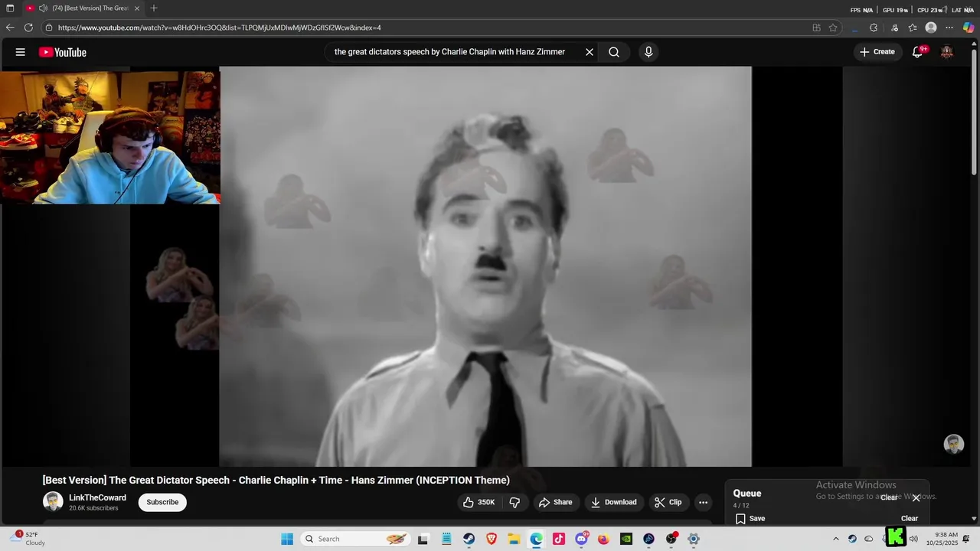Show hidden system tray icons chevron
The height and width of the screenshot is (551, 980).
point(835,539)
